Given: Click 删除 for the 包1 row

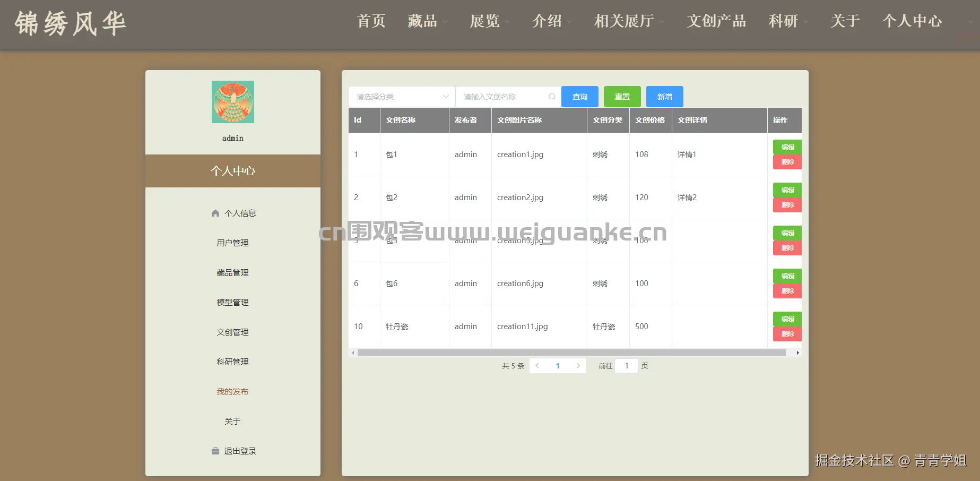Looking at the screenshot, I should tap(787, 162).
